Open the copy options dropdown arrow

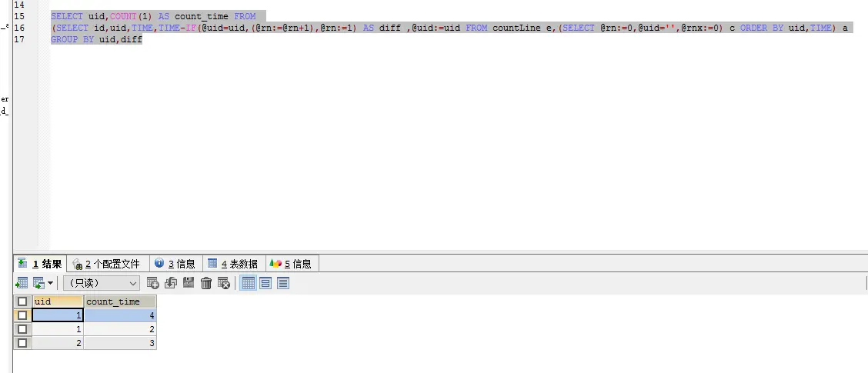(50, 283)
